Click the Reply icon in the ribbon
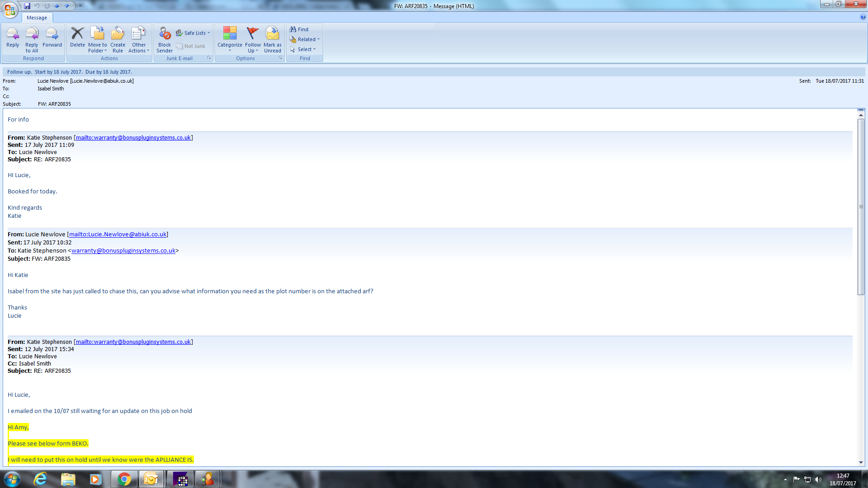This screenshot has height=488, width=868. tap(13, 34)
